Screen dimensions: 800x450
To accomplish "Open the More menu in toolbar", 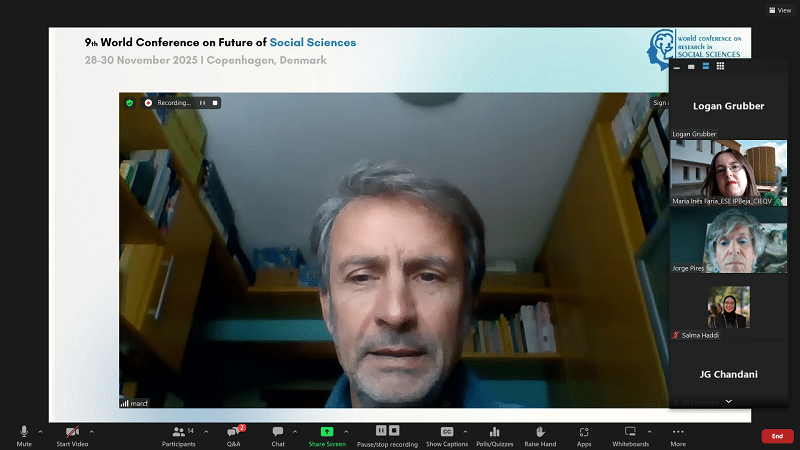I will [x=678, y=435].
